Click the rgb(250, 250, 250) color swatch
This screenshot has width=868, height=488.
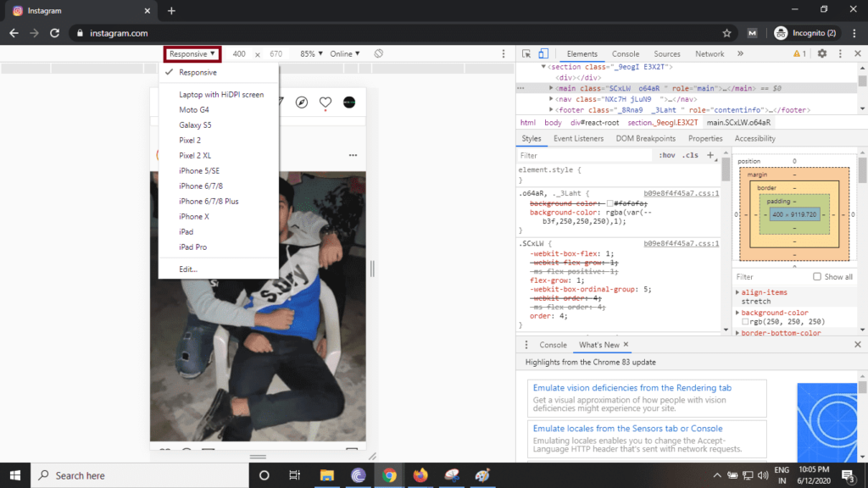coord(745,321)
